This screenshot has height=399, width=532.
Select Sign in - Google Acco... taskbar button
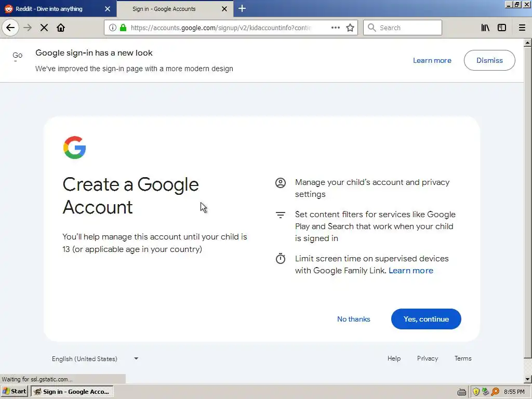(x=72, y=392)
